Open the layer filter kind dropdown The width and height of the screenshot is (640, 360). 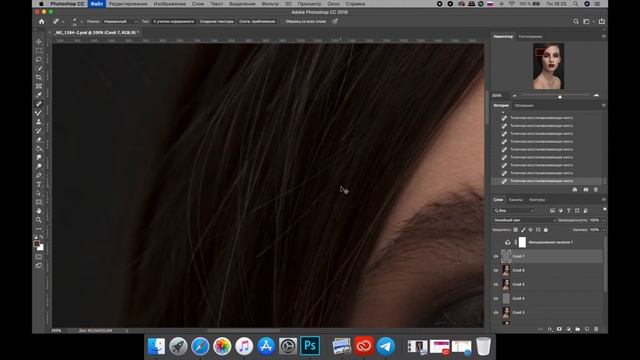[514, 211]
